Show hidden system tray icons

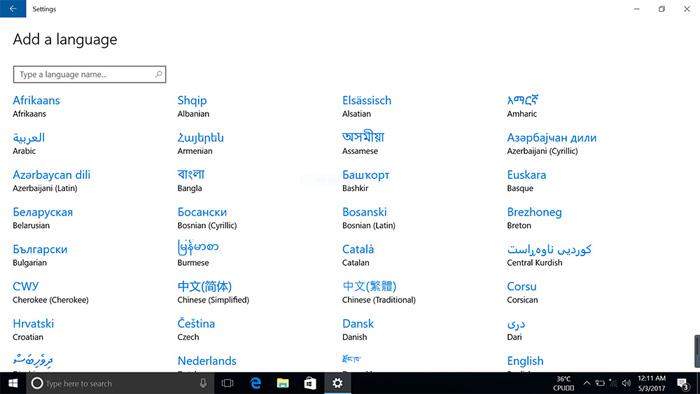587,383
